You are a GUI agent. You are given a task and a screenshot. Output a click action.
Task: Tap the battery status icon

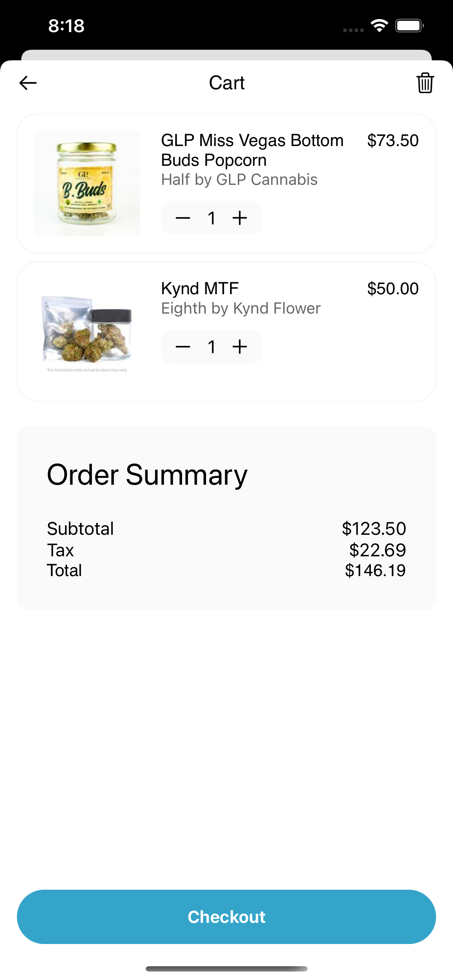tap(409, 26)
